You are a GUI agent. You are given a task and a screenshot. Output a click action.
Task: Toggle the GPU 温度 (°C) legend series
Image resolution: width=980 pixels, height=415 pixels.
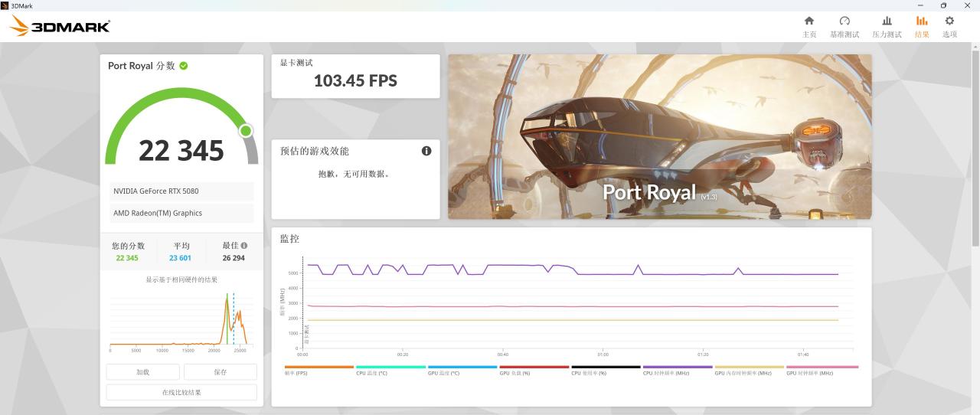462,371
